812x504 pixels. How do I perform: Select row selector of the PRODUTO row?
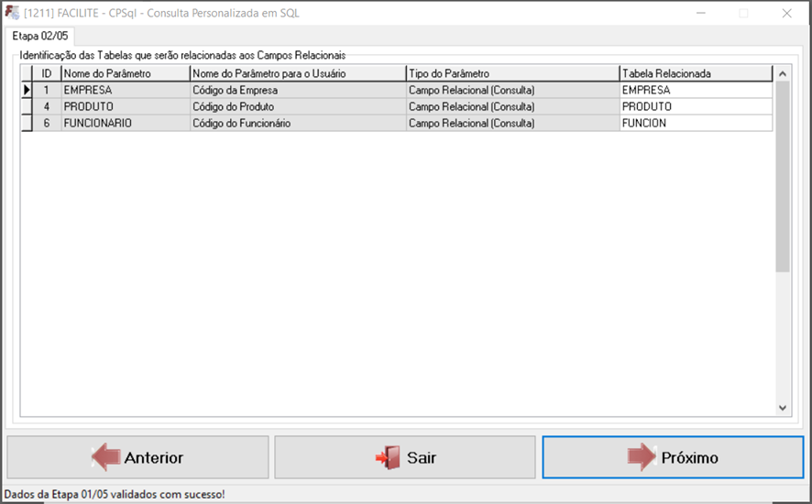pos(27,106)
